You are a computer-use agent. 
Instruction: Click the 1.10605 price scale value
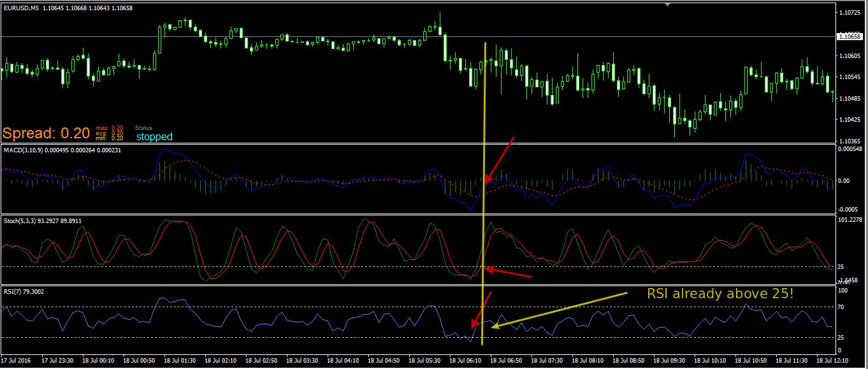point(851,56)
